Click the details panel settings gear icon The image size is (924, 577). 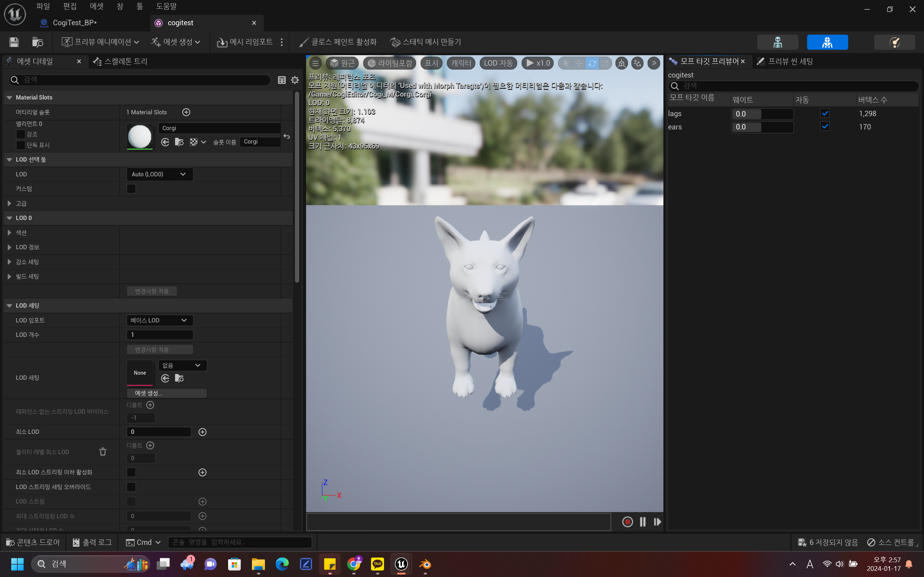pos(295,80)
